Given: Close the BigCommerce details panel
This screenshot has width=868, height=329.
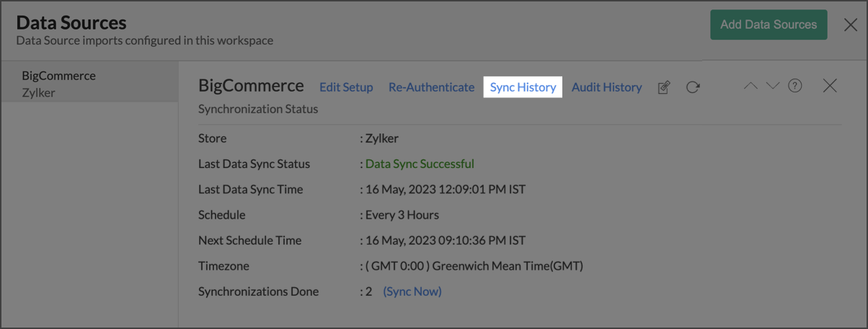Looking at the screenshot, I should tap(830, 86).
